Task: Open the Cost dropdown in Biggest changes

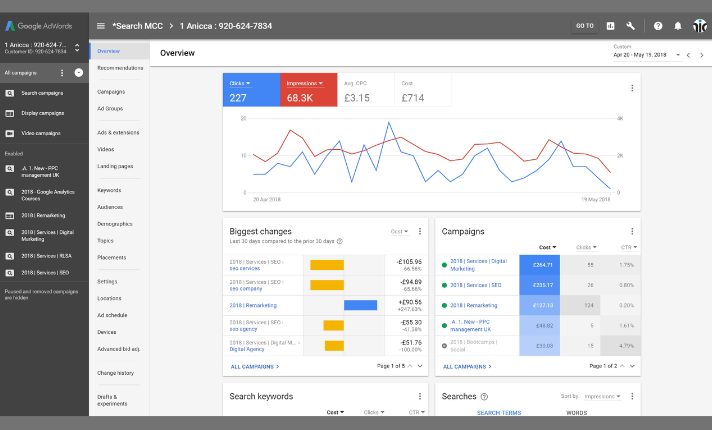Action: [400, 231]
